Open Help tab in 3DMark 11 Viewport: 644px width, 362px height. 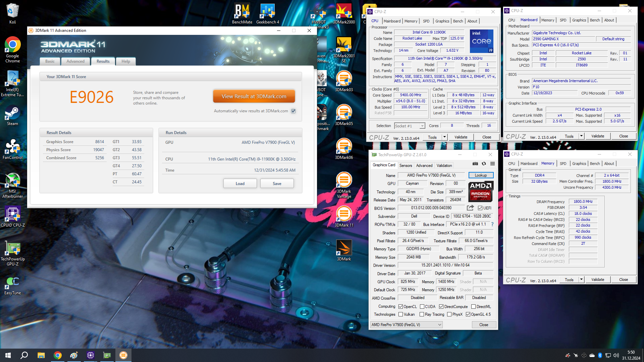click(126, 61)
